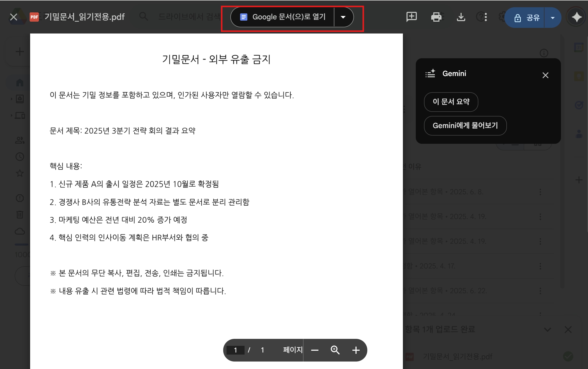Close the 항목 1개 업로드 완료 upload panel
The image size is (588, 369).
pyautogui.click(x=568, y=330)
